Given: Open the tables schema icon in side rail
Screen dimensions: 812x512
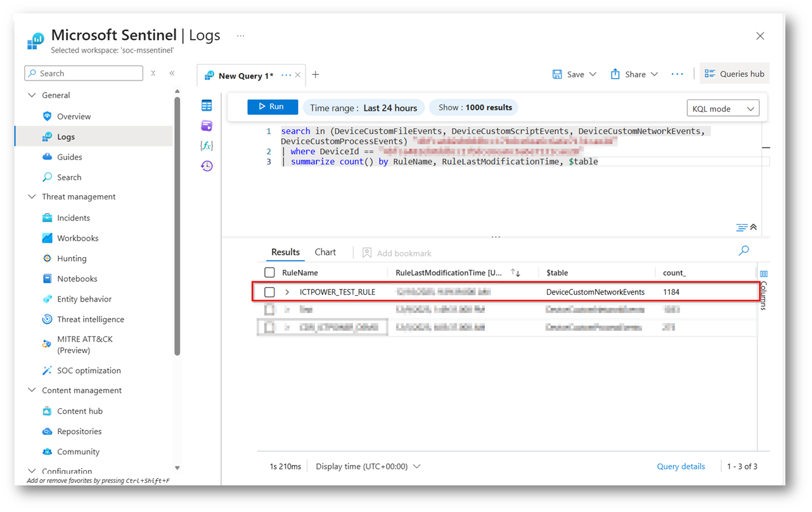Looking at the screenshot, I should [x=207, y=106].
